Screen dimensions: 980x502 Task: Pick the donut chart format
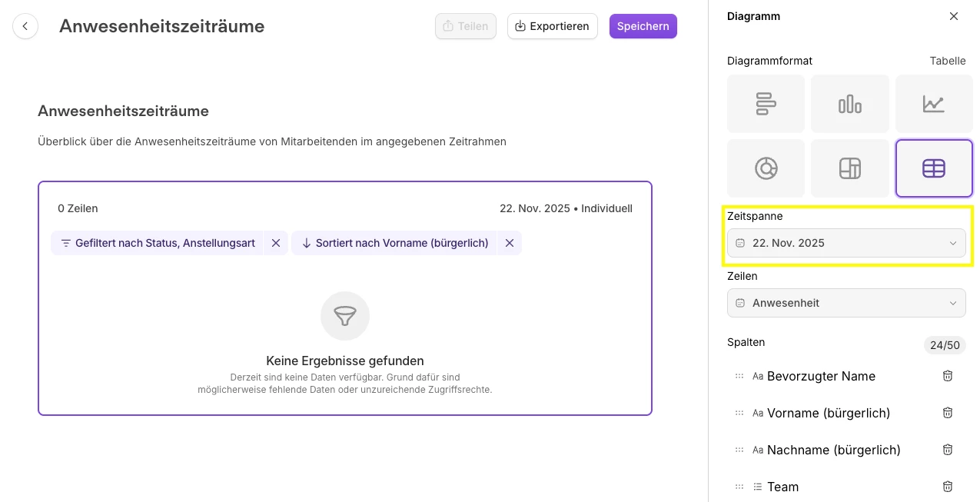click(x=766, y=168)
